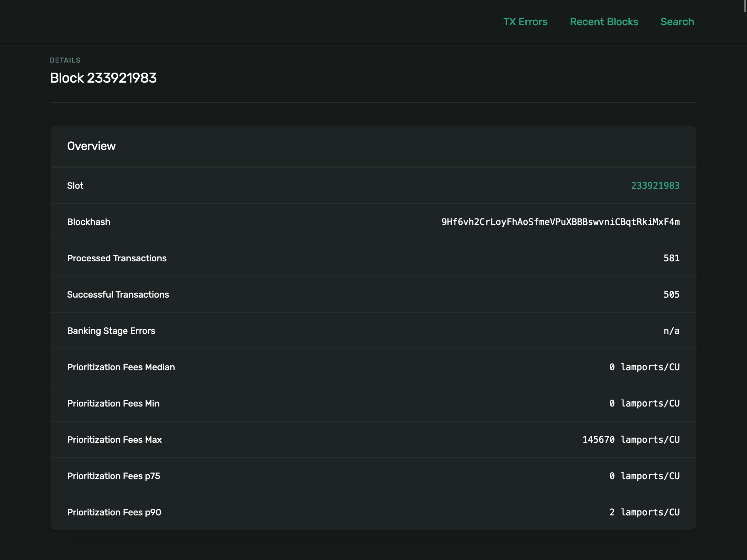Select the successful transactions value 505

click(x=672, y=295)
